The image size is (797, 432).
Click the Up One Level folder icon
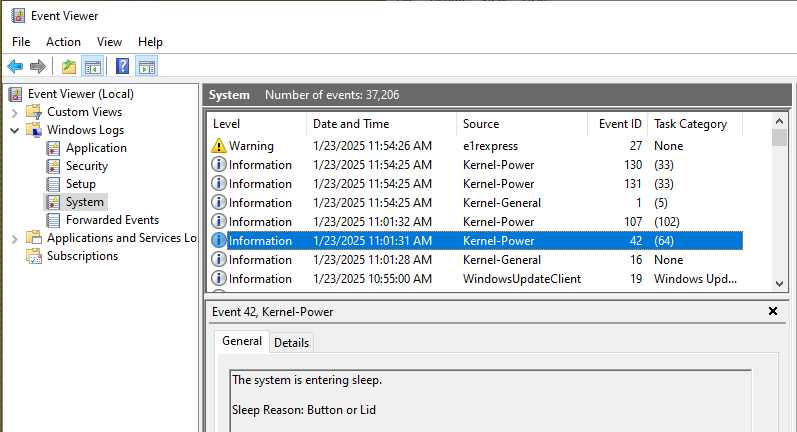(x=68, y=67)
